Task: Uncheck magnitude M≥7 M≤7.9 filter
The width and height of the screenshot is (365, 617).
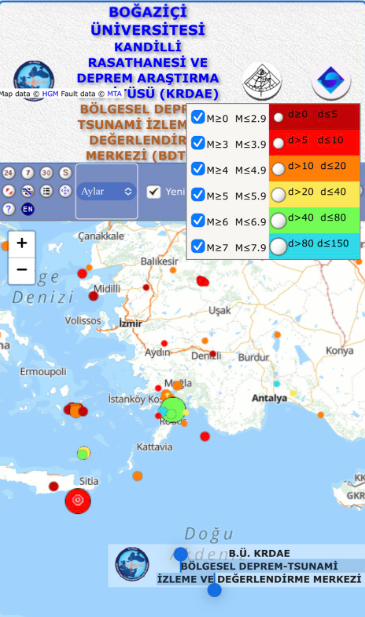Action: [x=198, y=246]
